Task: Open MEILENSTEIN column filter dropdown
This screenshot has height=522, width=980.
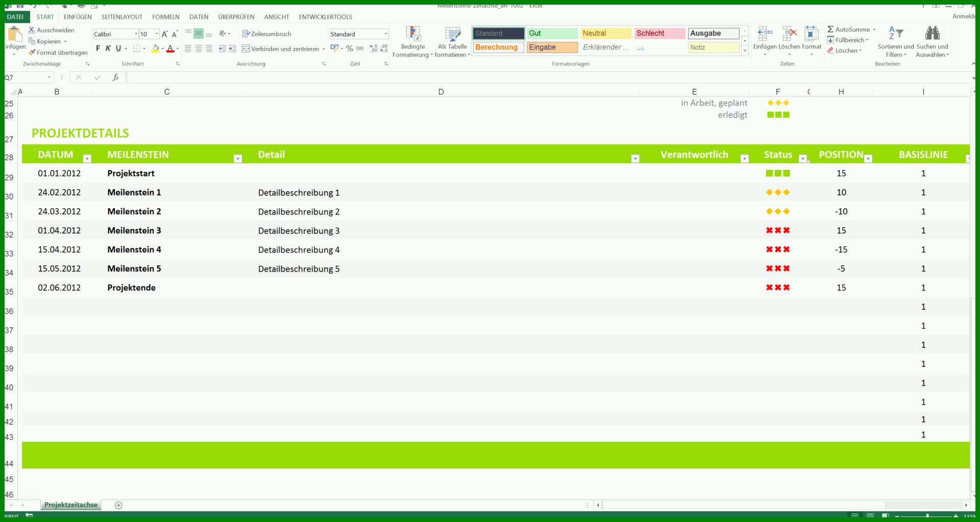Action: point(237,159)
